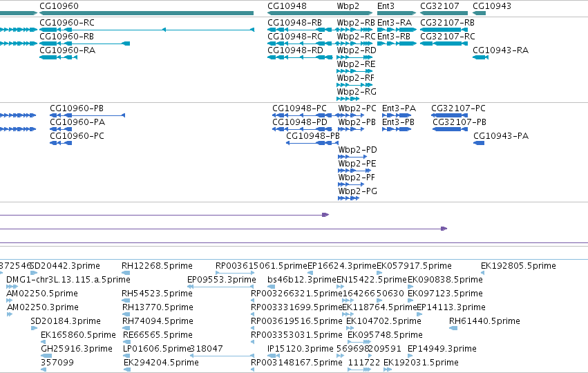This screenshot has width=588, height=373.
Task: Select protein CG10960-PB
Action: point(77,108)
